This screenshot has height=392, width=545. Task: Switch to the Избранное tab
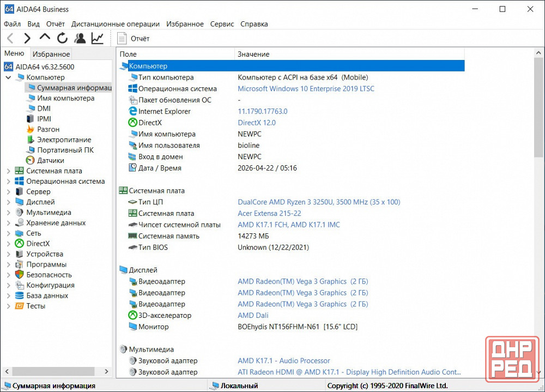51,54
